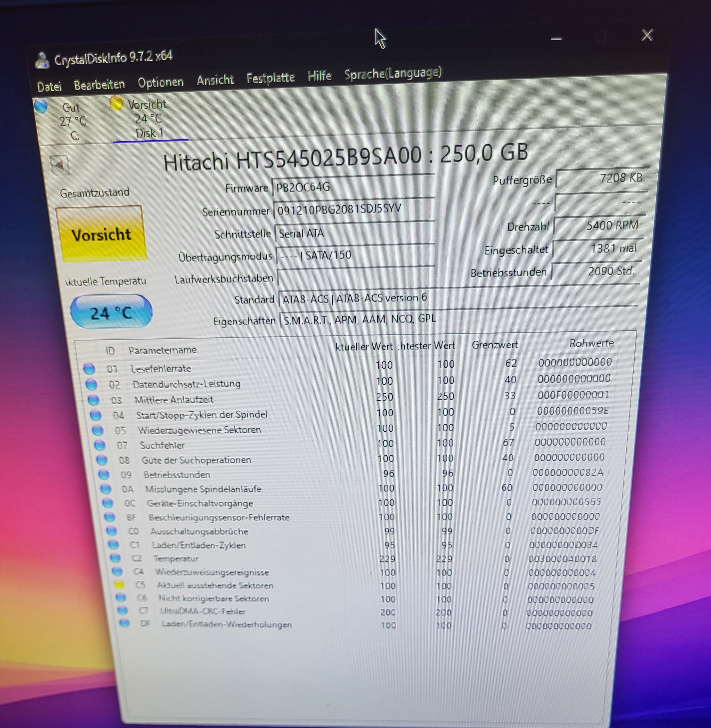Select the Disk 1 tab

click(x=149, y=133)
